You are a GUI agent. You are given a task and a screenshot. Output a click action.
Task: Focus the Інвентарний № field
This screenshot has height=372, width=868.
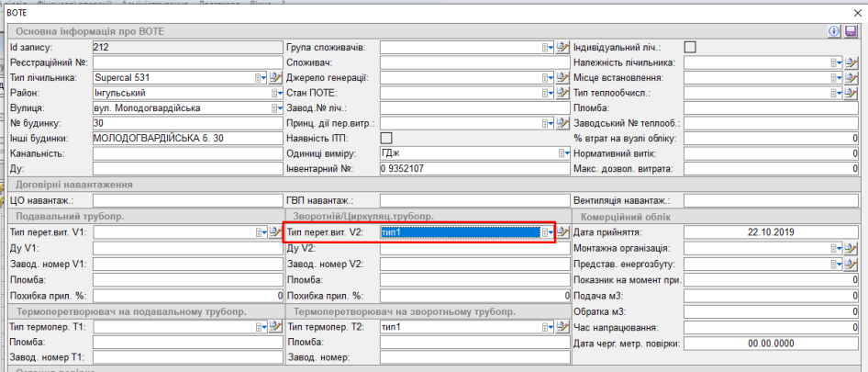(x=473, y=169)
